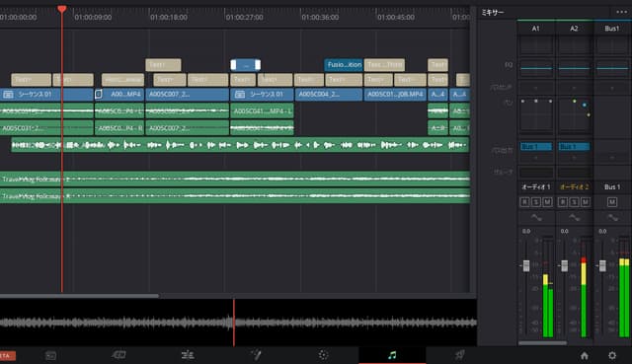Add a bus send on A2 channel
This screenshot has height=364, width=632.
coord(574,88)
